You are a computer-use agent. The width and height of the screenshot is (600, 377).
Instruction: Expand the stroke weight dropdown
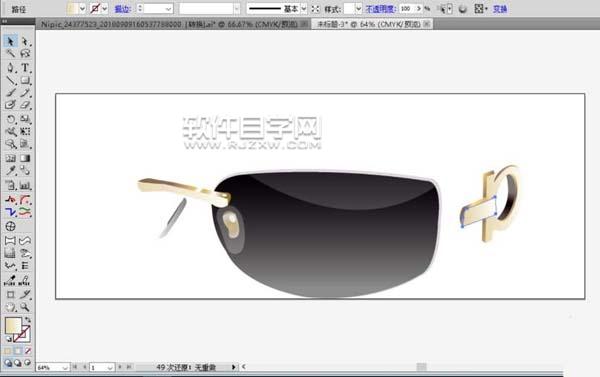[x=168, y=9]
